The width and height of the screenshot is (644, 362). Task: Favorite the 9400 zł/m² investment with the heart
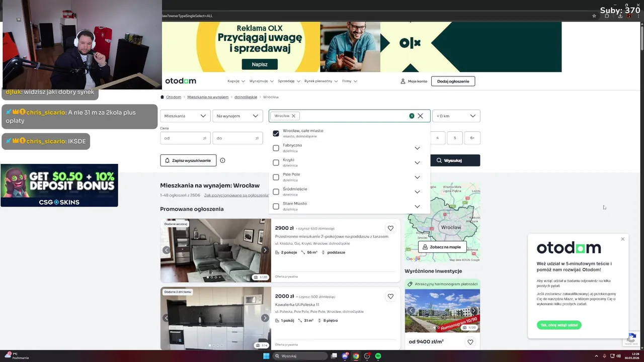(x=470, y=342)
